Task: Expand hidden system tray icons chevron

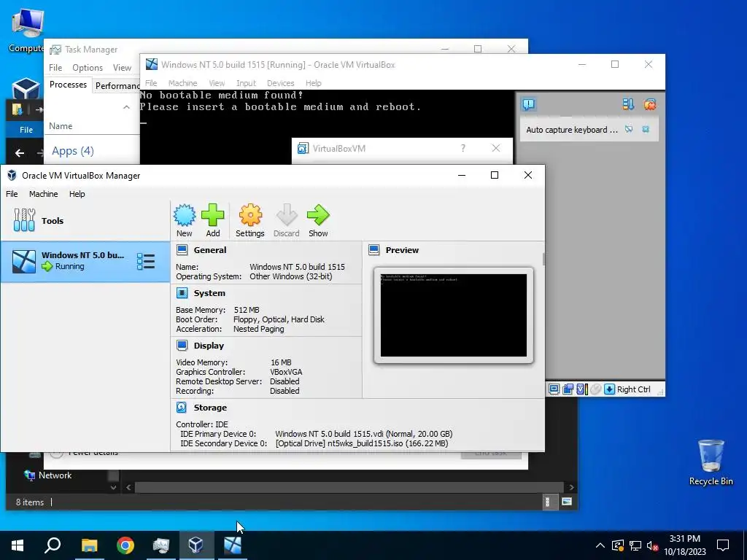Action: [600, 545]
